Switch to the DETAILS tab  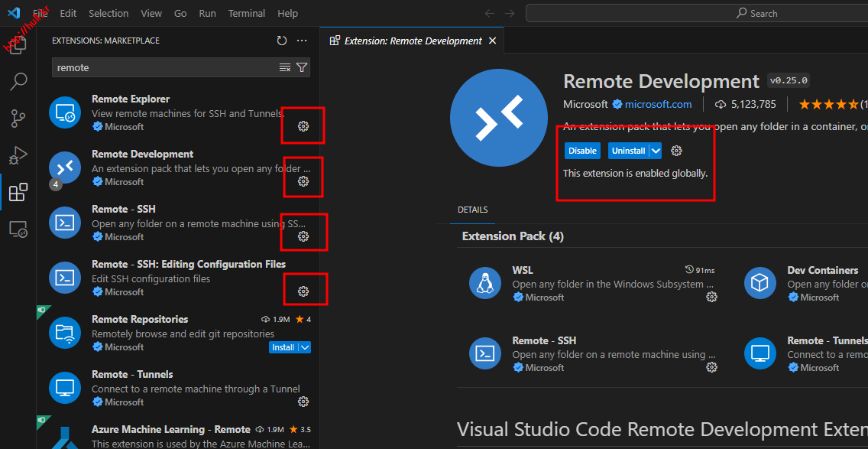pos(472,210)
